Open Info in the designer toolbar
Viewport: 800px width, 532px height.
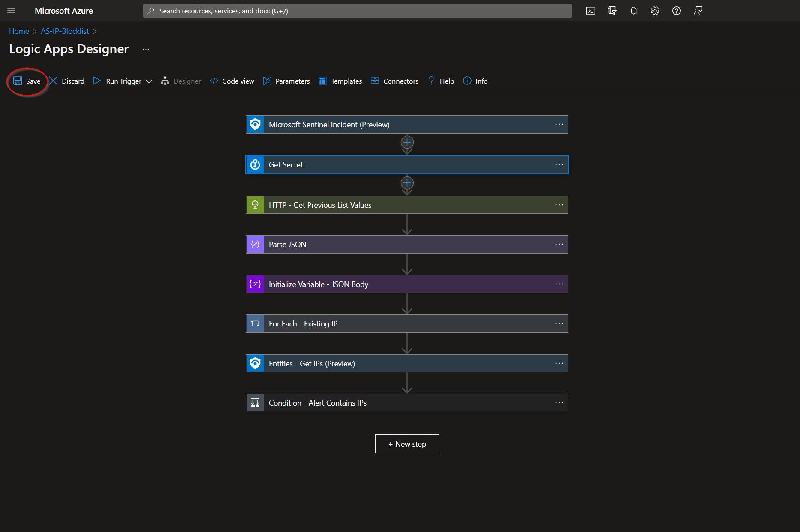tap(475, 81)
